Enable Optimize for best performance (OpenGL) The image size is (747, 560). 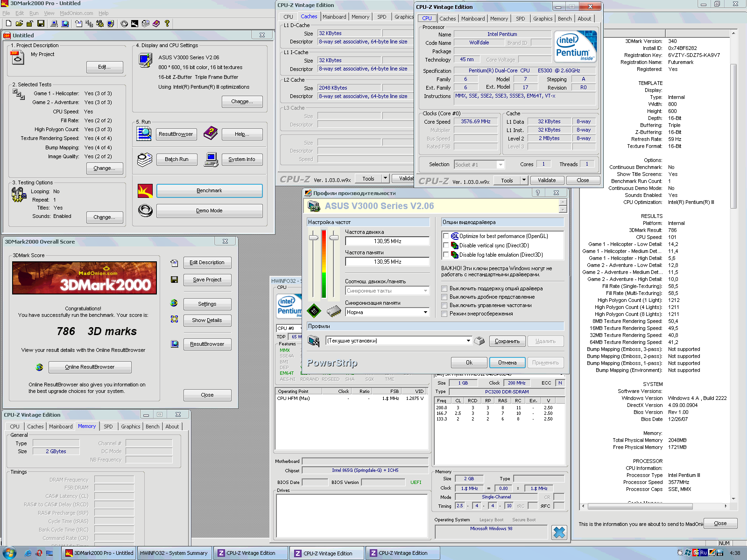[446, 236]
